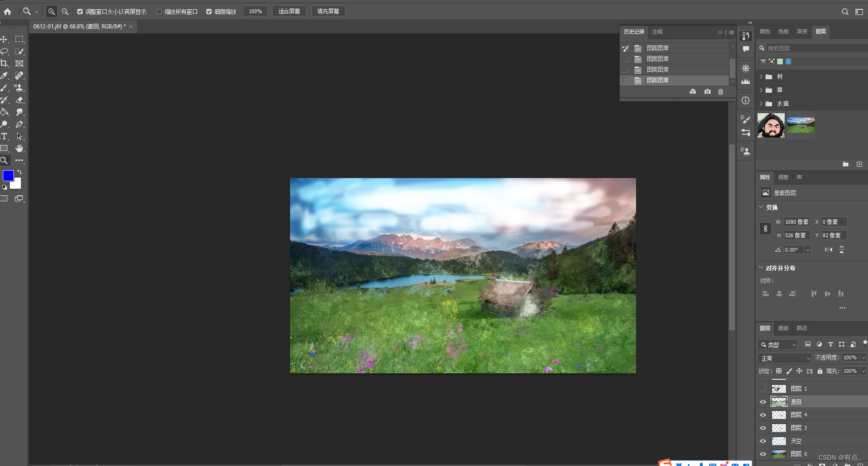Hide the 图层 3 layer
Viewport: 868px width, 466px height.
(763, 428)
